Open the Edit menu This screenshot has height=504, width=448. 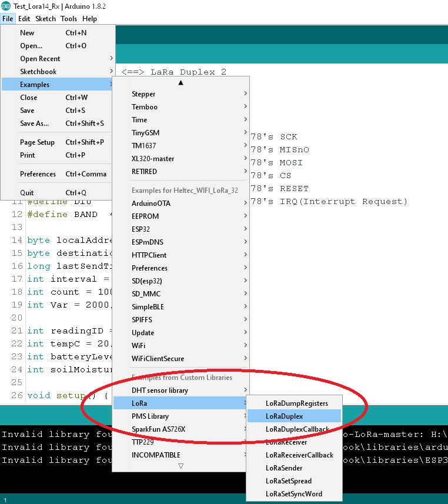(24, 19)
